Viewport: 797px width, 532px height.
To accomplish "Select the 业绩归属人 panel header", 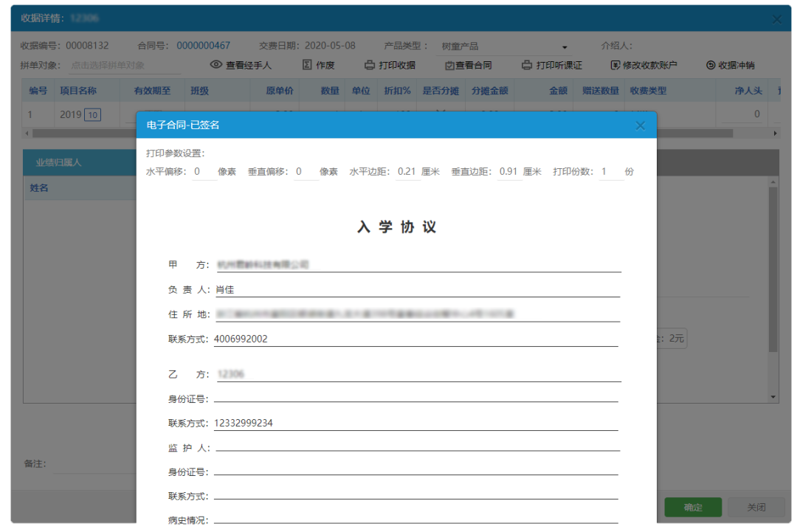I will 58,162.
